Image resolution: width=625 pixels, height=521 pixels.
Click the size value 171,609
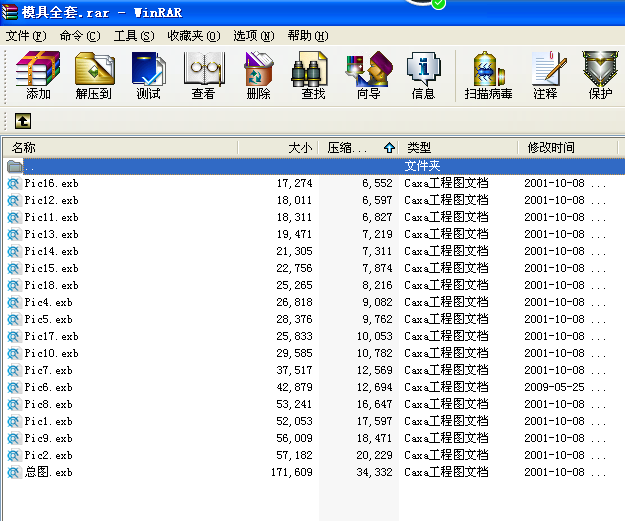292,472
